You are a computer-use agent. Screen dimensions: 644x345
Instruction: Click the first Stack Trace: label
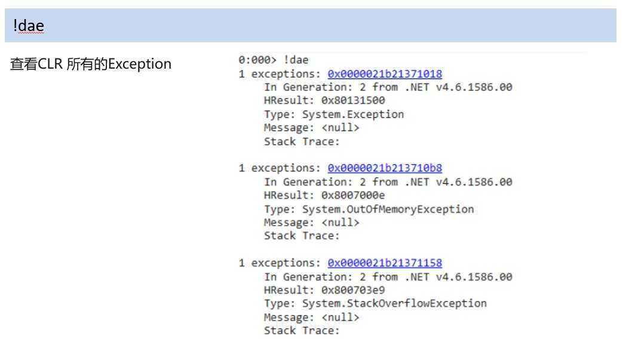coord(302,141)
